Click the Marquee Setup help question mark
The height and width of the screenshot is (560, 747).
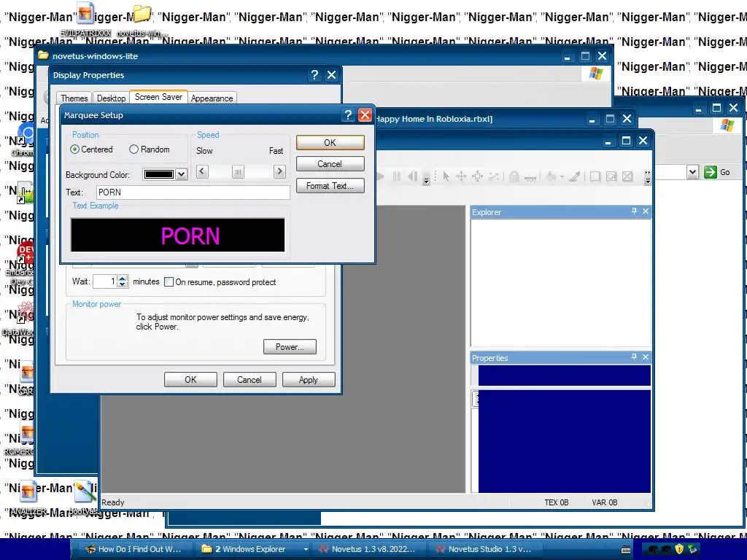click(348, 114)
